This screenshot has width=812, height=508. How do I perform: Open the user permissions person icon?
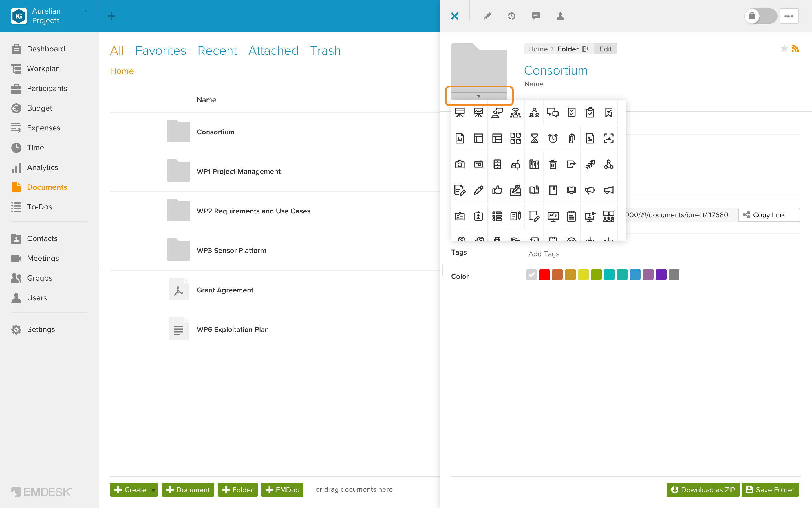(x=560, y=16)
